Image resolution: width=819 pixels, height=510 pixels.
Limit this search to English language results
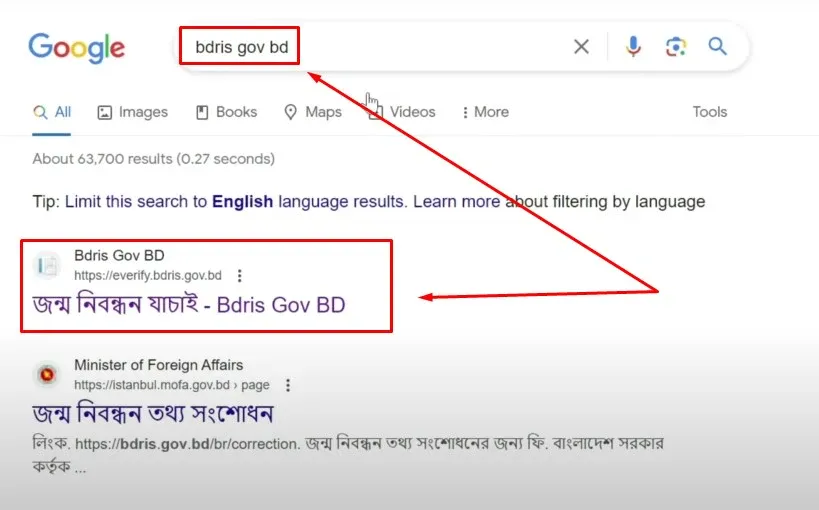pyautogui.click(x=236, y=202)
